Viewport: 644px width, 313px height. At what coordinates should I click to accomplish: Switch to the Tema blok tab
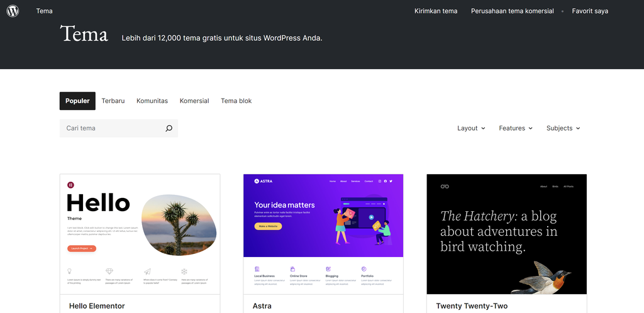[x=236, y=101]
